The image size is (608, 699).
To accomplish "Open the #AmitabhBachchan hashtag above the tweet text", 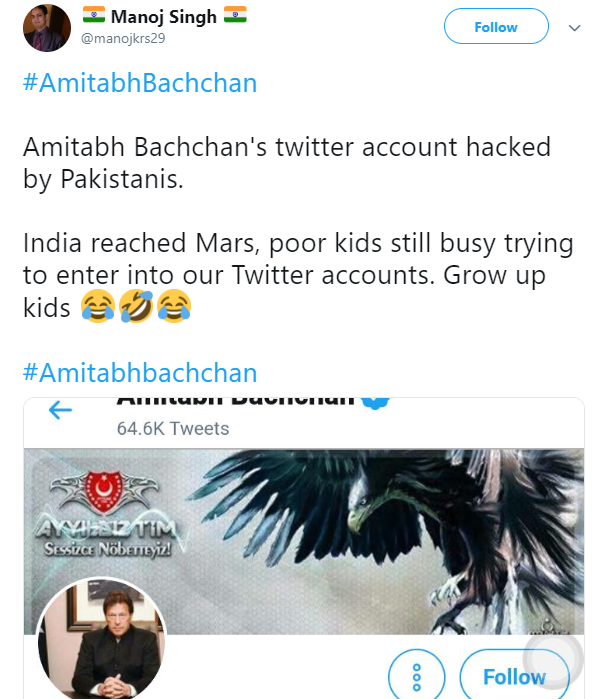I will click(139, 83).
